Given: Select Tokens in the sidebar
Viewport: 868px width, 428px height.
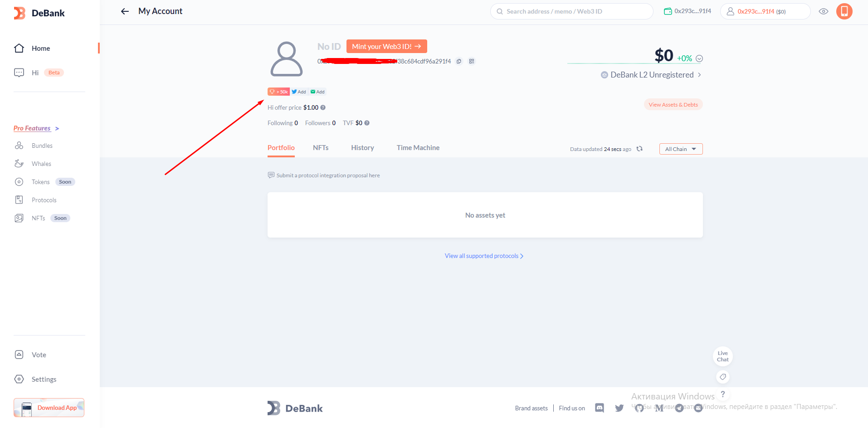Looking at the screenshot, I should coord(44,182).
